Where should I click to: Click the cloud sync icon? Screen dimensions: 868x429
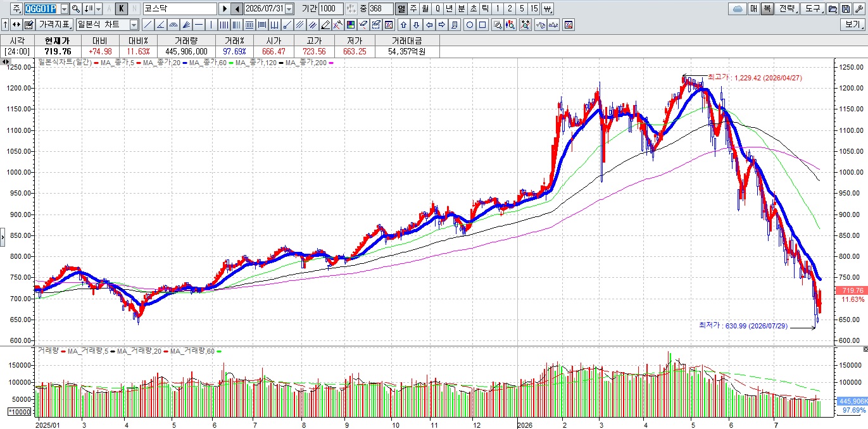point(738,9)
